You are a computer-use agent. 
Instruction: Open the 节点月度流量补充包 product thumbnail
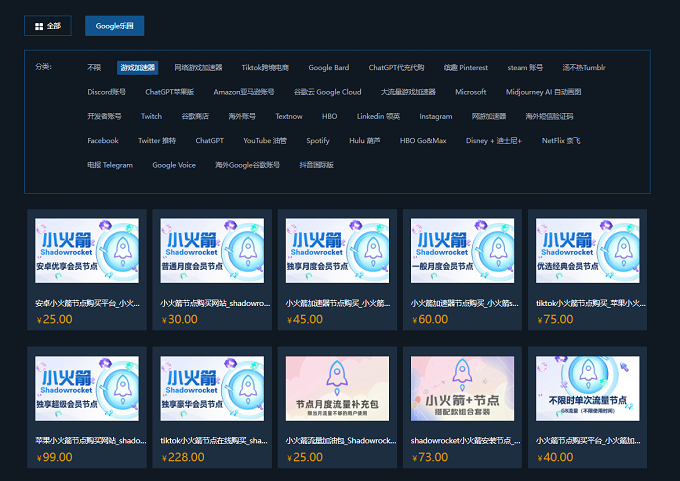(x=337, y=388)
